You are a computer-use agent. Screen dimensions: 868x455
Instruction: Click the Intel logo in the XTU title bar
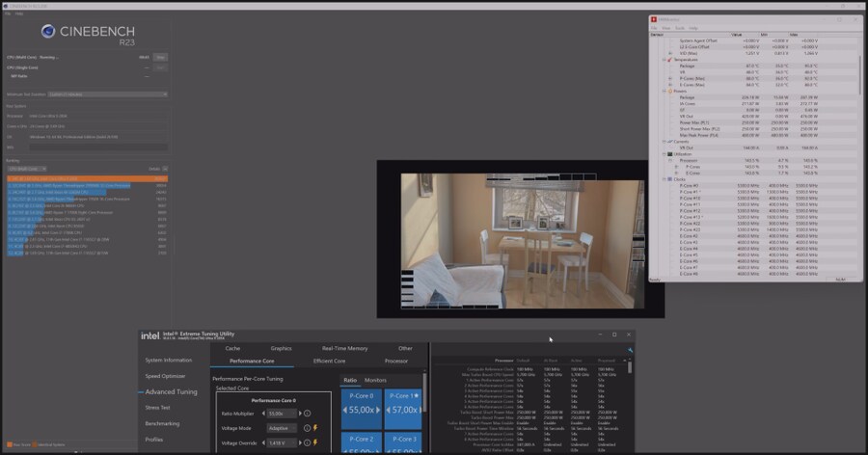pos(150,336)
